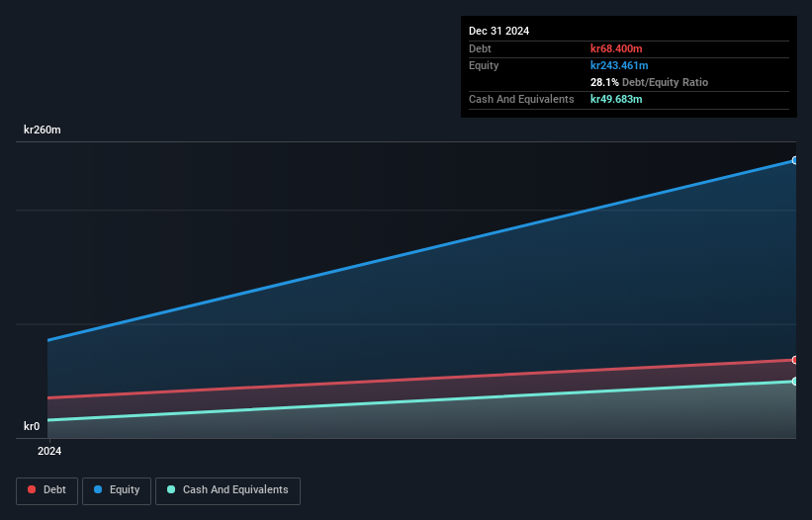812x520 pixels.
Task: Toggle the Debt series legend button
Action: pos(46,490)
